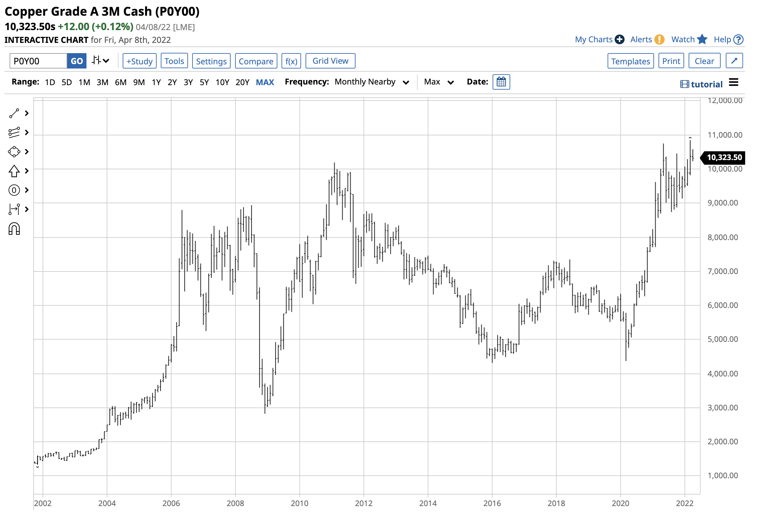761x532 pixels.
Task: Click the +Study button
Action: [x=140, y=61]
